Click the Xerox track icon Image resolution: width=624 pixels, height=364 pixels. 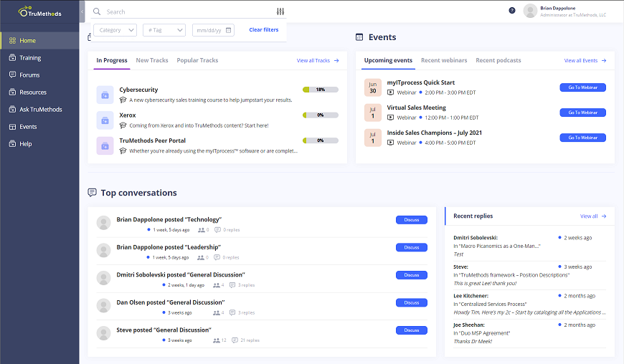[105, 120]
